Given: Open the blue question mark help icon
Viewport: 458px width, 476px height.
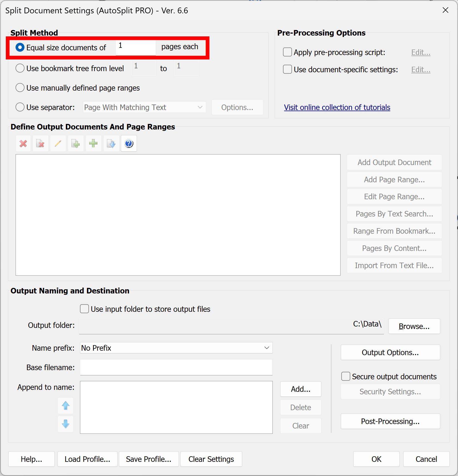Looking at the screenshot, I should (x=129, y=144).
